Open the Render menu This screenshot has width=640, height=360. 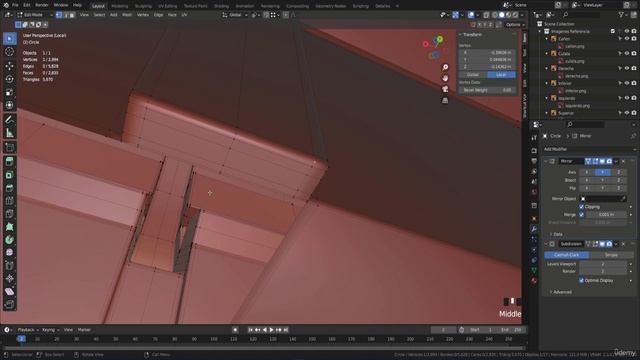pos(42,5)
